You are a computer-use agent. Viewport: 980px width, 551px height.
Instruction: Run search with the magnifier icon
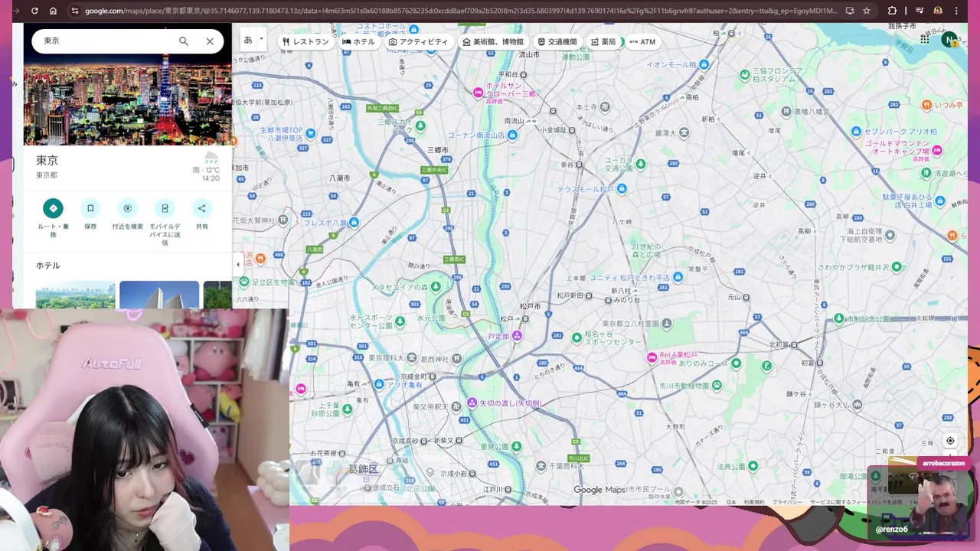[x=184, y=41]
